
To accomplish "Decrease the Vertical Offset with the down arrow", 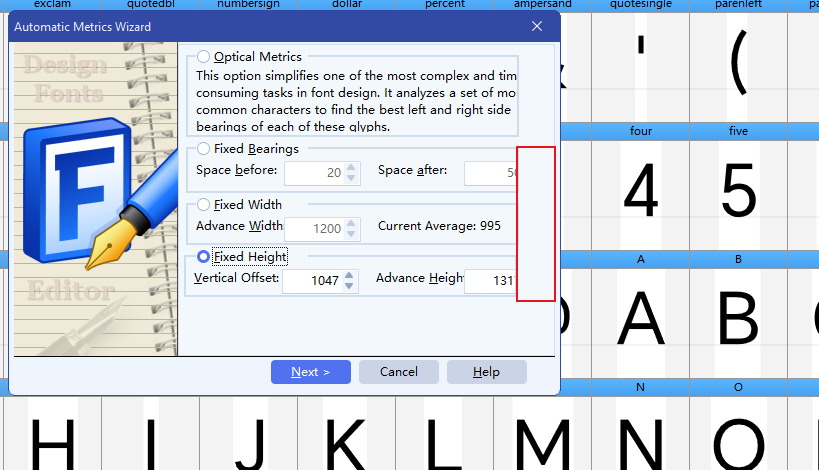I will pyautogui.click(x=350, y=287).
